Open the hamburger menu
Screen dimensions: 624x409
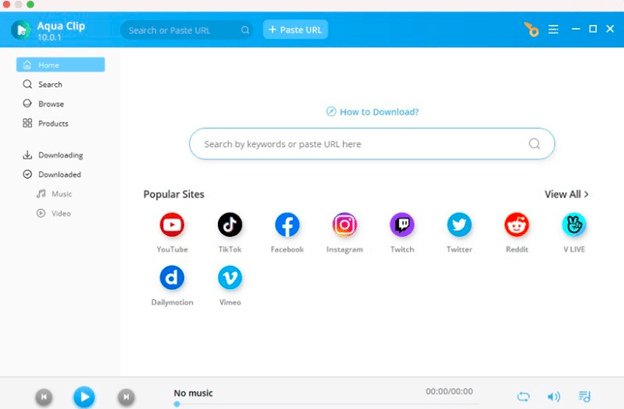click(553, 29)
